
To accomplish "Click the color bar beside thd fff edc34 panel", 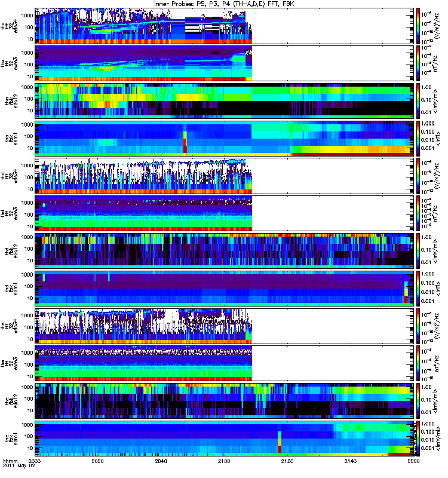I will (418, 176).
